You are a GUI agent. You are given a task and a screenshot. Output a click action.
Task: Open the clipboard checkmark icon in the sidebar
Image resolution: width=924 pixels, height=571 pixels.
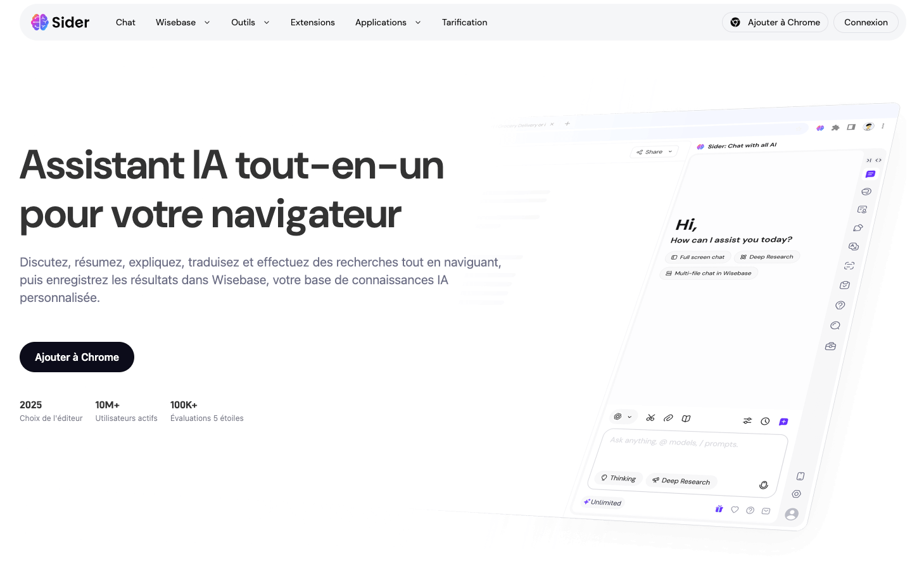[x=845, y=285]
